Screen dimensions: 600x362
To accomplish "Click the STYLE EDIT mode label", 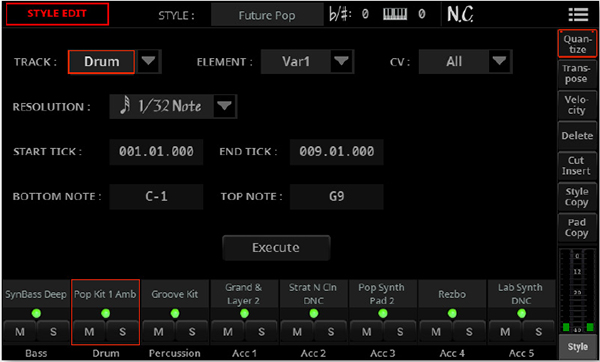I will [57, 14].
